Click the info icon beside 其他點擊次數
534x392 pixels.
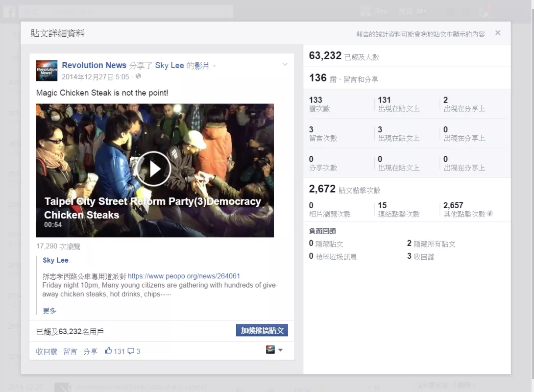490,214
